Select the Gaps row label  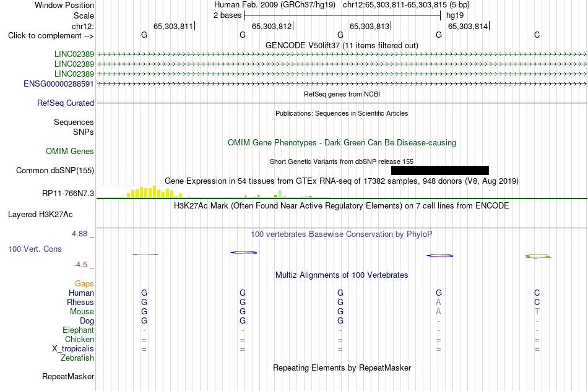(x=84, y=283)
